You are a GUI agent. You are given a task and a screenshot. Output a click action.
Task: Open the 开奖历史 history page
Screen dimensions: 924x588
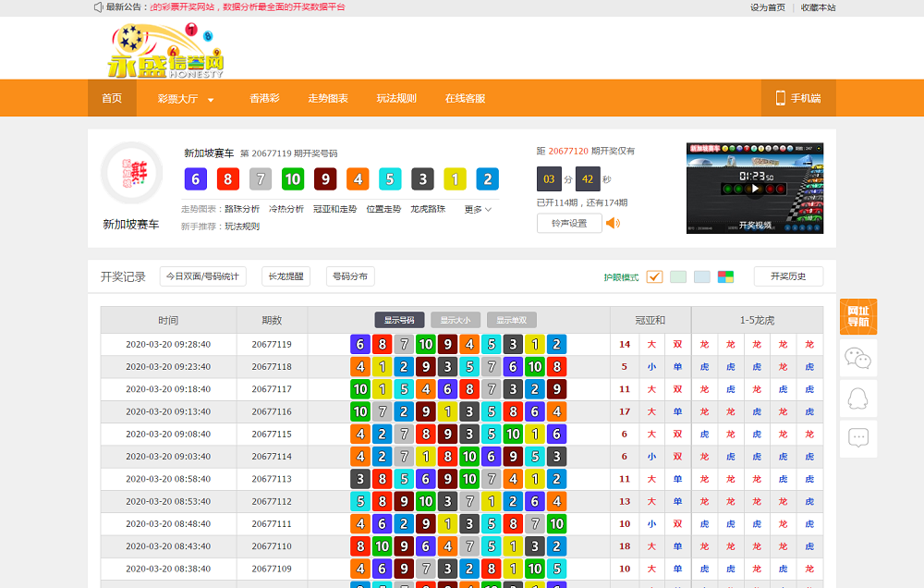[x=787, y=276]
